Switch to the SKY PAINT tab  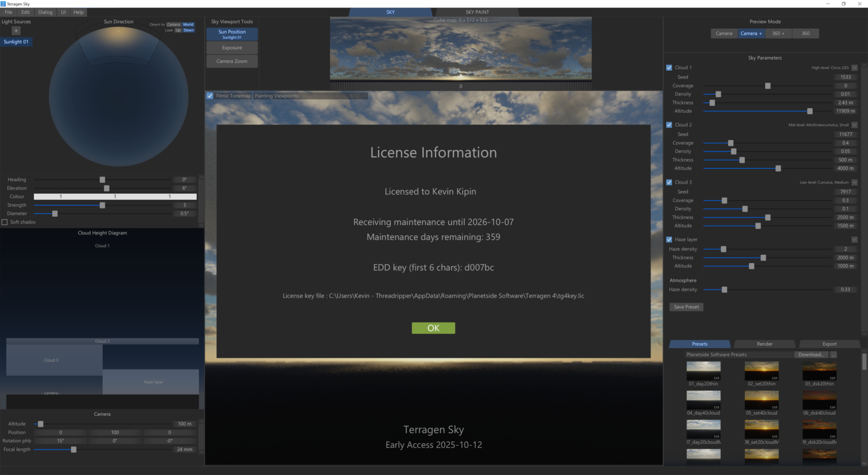(x=477, y=12)
